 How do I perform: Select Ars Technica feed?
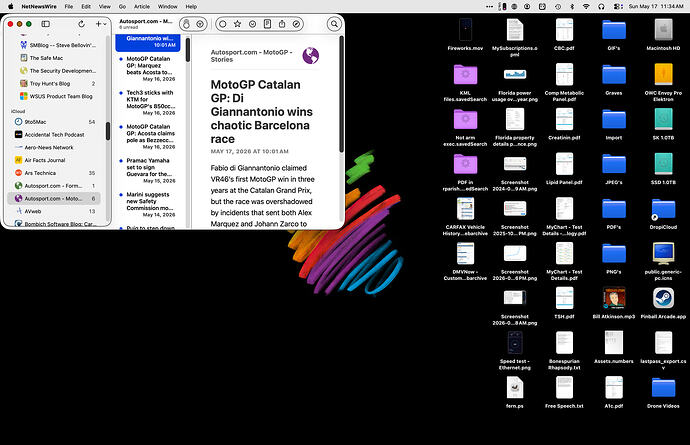[x=55, y=173]
